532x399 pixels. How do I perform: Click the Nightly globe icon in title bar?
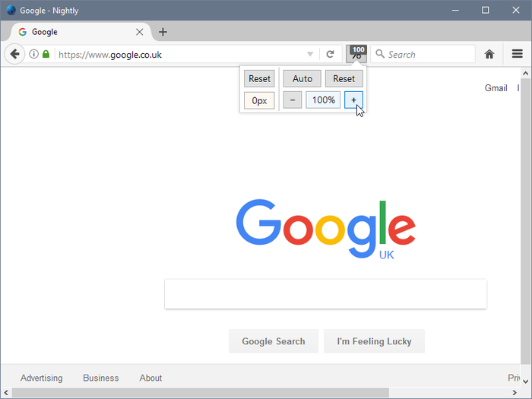click(11, 10)
